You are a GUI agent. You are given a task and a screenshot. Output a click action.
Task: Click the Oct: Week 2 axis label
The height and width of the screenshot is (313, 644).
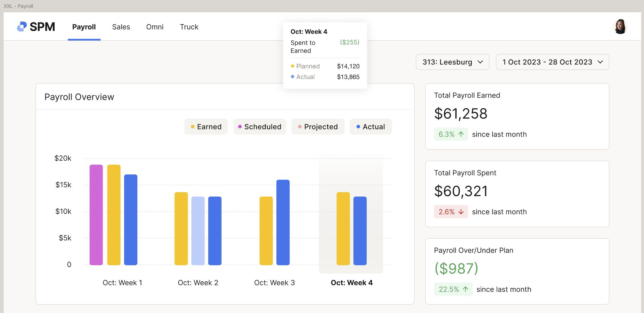coord(198,283)
